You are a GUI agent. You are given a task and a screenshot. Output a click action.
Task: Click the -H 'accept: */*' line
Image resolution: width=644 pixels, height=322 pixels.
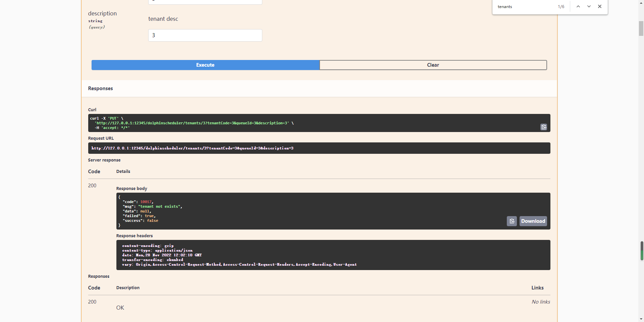click(112, 128)
